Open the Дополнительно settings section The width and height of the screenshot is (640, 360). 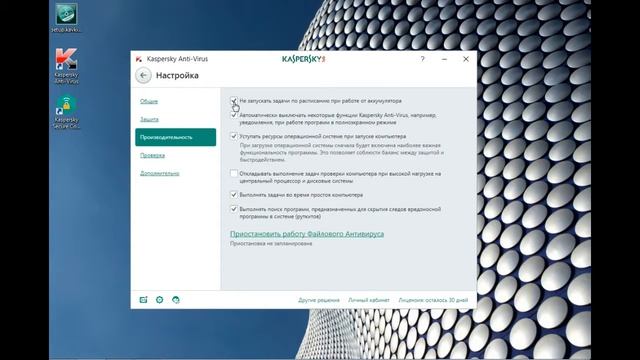pos(160,173)
